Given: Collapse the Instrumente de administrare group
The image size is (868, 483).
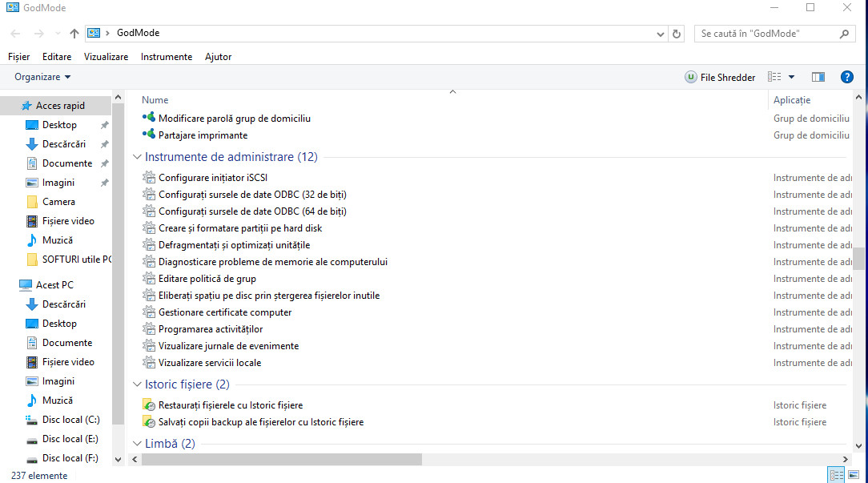Looking at the screenshot, I should coord(136,157).
